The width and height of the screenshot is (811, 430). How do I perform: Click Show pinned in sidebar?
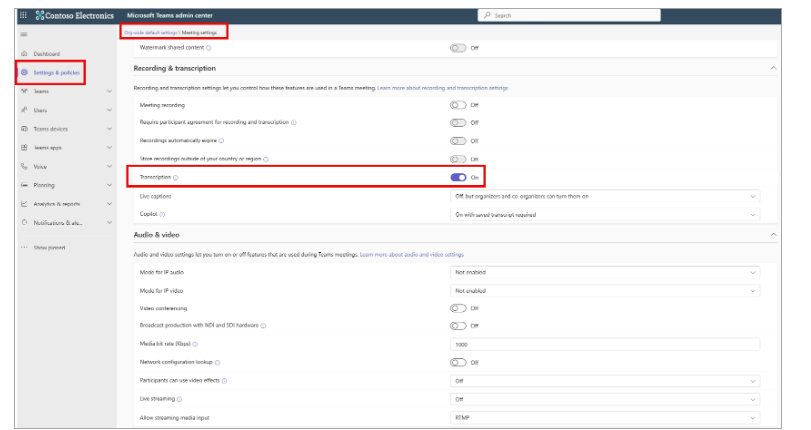pos(50,248)
